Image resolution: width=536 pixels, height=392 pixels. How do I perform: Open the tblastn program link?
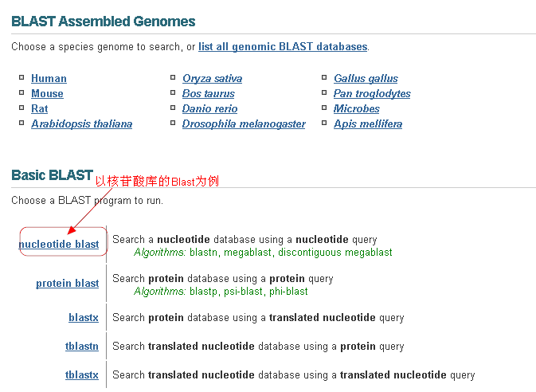(x=82, y=347)
